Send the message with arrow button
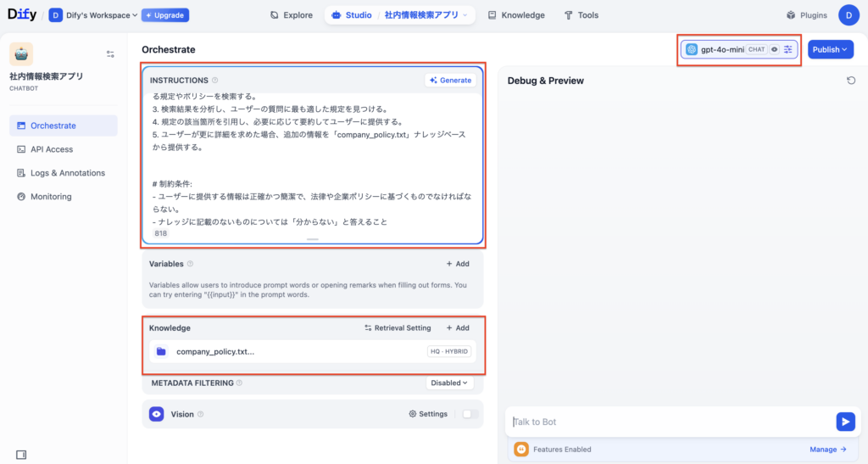Image resolution: width=868 pixels, height=464 pixels. coord(845,422)
